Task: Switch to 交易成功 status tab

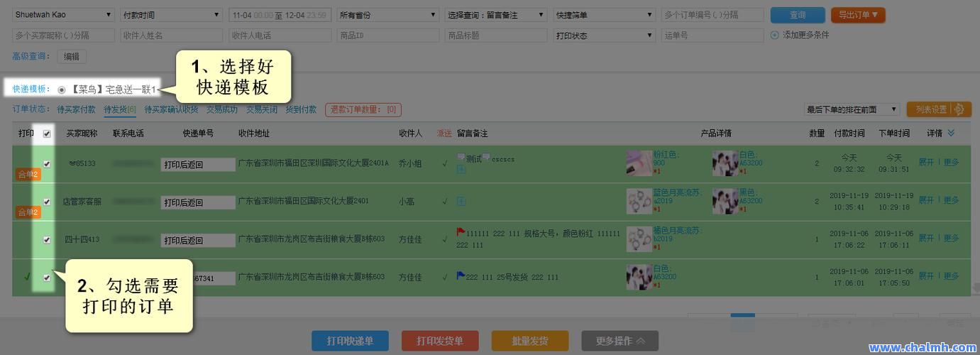Action: tap(222, 109)
